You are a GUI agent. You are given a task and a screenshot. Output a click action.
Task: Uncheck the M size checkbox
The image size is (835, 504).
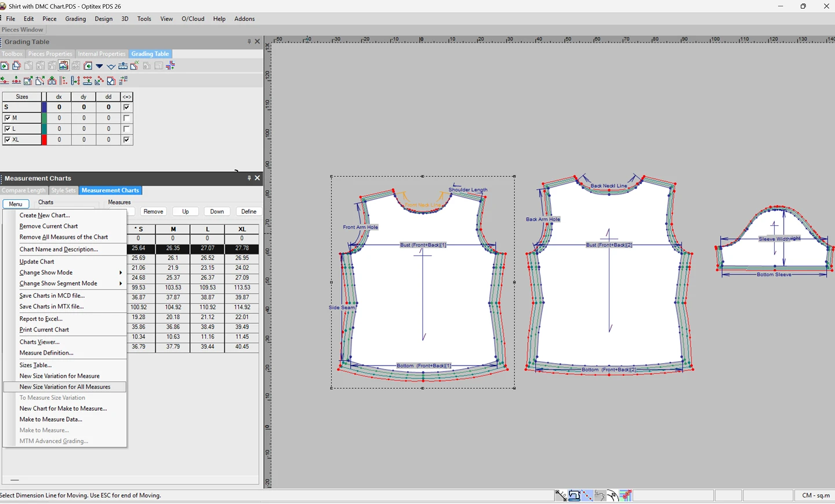click(8, 118)
